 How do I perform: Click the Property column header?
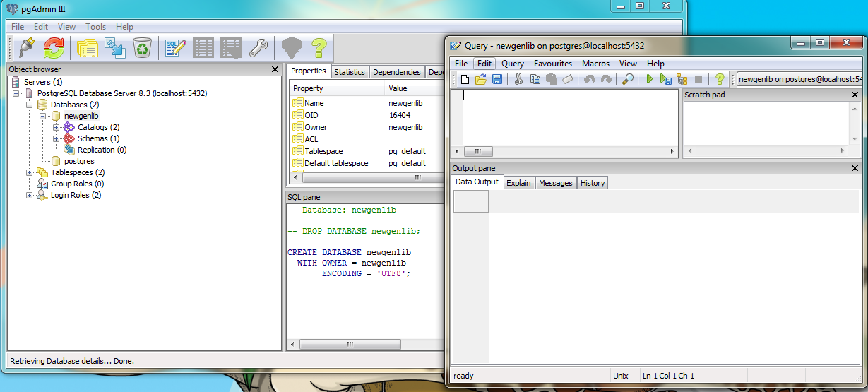(x=337, y=88)
